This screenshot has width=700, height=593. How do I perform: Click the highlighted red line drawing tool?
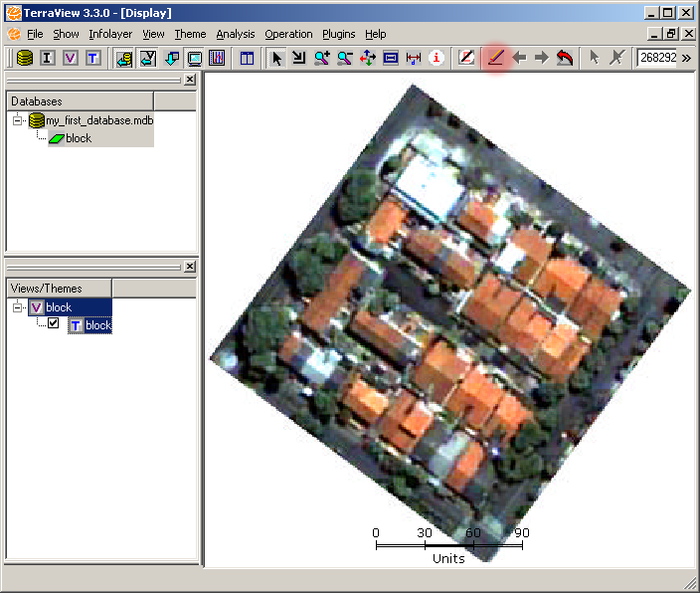496,58
